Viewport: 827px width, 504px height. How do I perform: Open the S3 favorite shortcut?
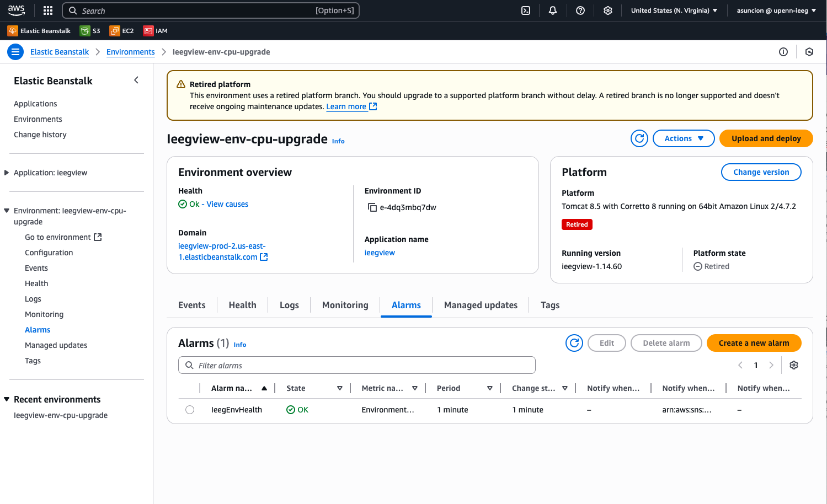point(90,31)
